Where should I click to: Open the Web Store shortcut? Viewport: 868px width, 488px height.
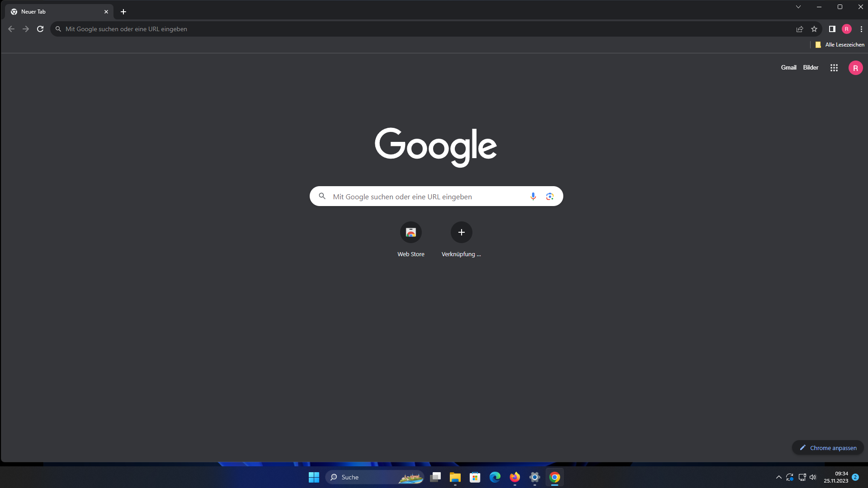pyautogui.click(x=410, y=232)
